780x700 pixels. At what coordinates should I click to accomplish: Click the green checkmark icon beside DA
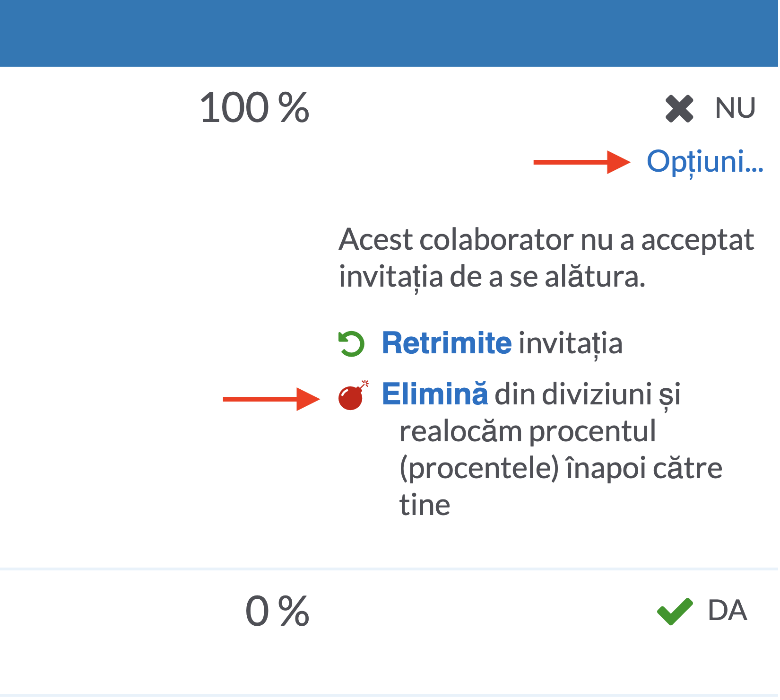pos(675,611)
